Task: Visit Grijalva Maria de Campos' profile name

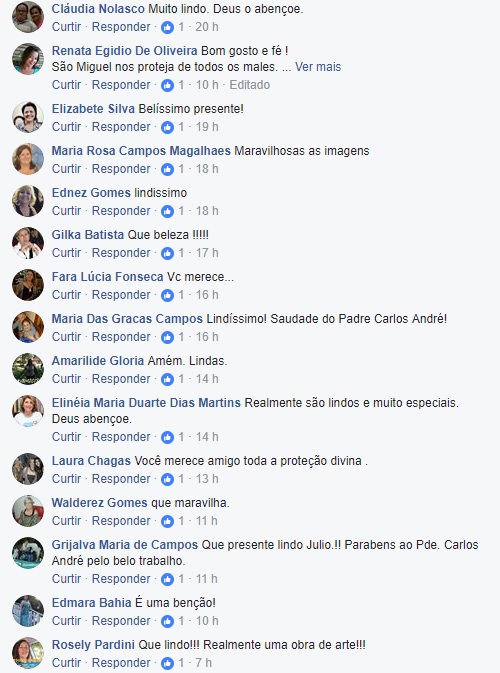Action: click(x=124, y=545)
